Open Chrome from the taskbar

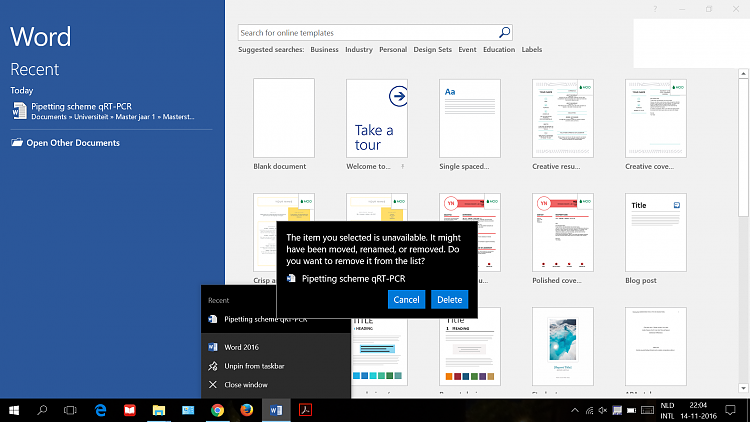pos(217,410)
